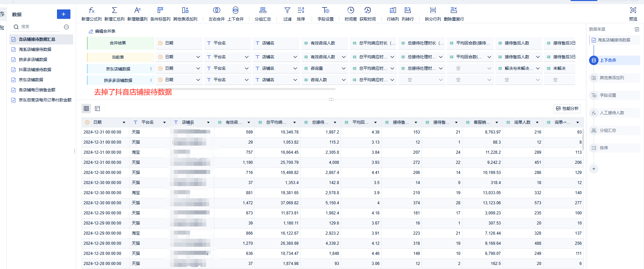Select 淘系店铺接待数据 table in list
Image resolution: width=644 pixels, height=269 pixels.
(x=35, y=50)
